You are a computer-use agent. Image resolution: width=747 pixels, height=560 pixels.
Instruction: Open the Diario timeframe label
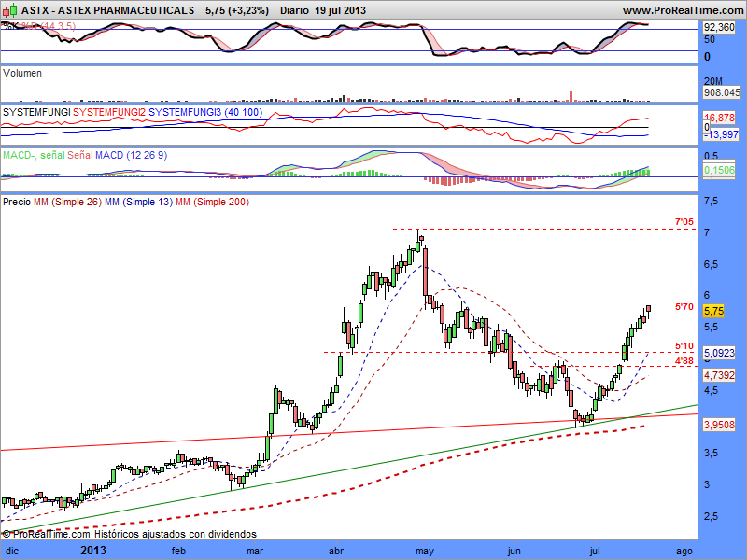click(294, 10)
